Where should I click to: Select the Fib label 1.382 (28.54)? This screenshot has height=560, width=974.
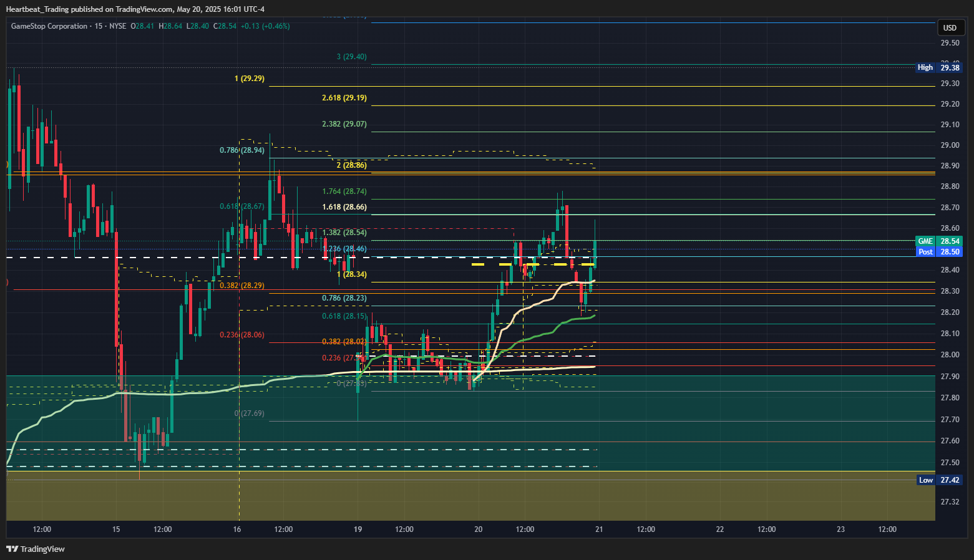point(344,233)
